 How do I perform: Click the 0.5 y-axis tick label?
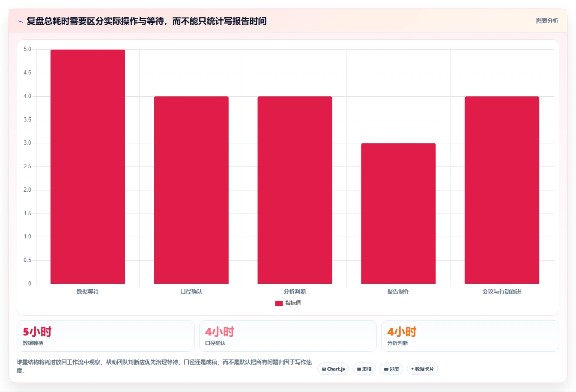(27, 260)
